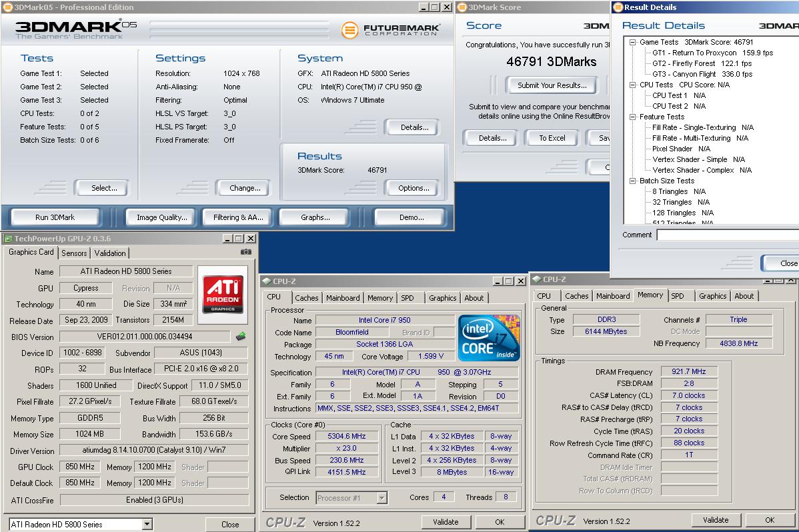799x532 pixels.
Task: Click OK in right CPU-Z window
Action: tap(770, 520)
